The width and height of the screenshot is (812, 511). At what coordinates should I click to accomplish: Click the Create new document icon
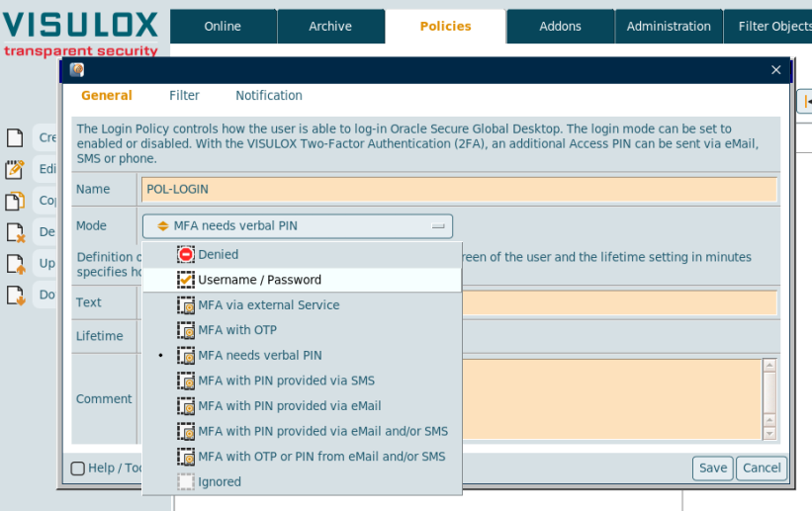(15, 137)
